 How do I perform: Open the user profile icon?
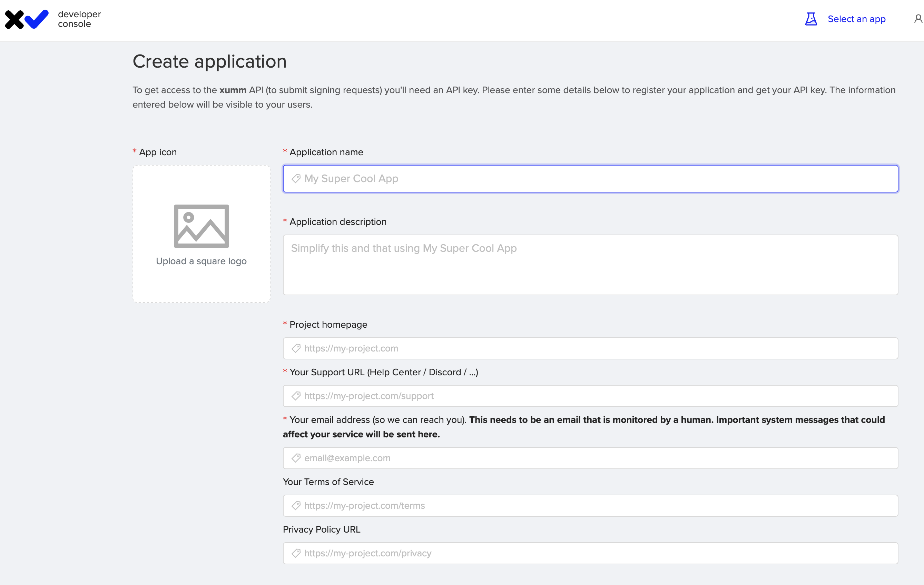(918, 19)
